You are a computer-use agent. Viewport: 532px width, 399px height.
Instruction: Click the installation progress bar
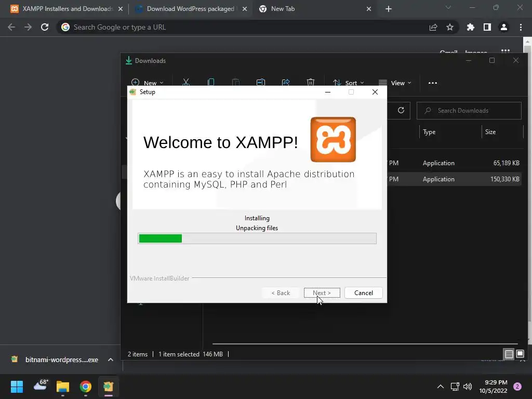pos(257,238)
